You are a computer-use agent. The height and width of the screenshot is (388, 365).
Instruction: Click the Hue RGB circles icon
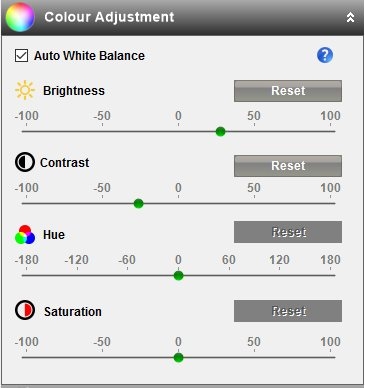tap(25, 235)
